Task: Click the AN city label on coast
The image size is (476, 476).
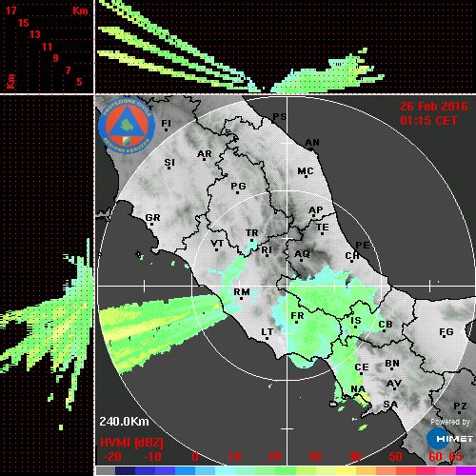Action: coord(312,143)
